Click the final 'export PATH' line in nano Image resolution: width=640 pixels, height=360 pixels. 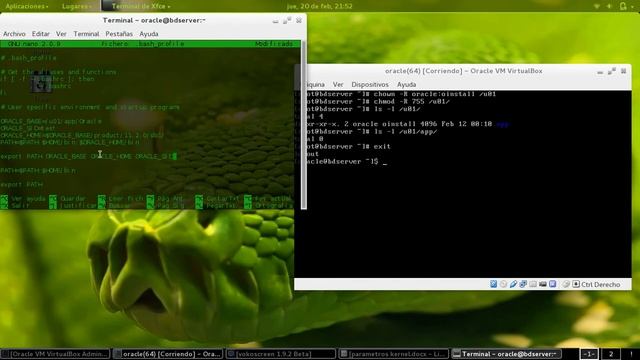tap(22, 184)
